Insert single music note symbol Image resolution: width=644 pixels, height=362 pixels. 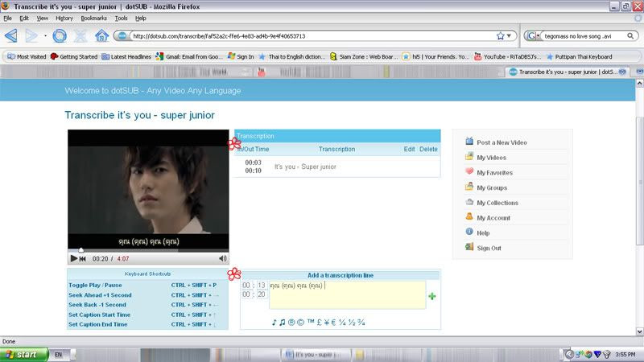(x=274, y=323)
